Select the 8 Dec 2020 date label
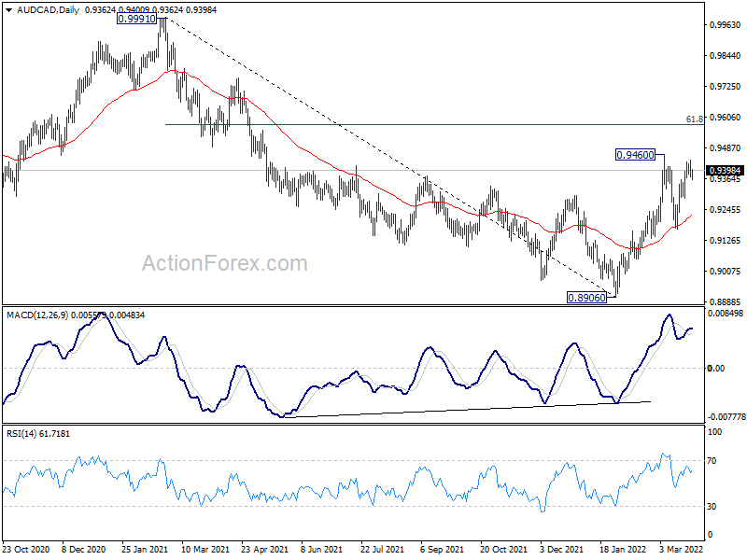The width and height of the screenshot is (747, 560). point(84,550)
